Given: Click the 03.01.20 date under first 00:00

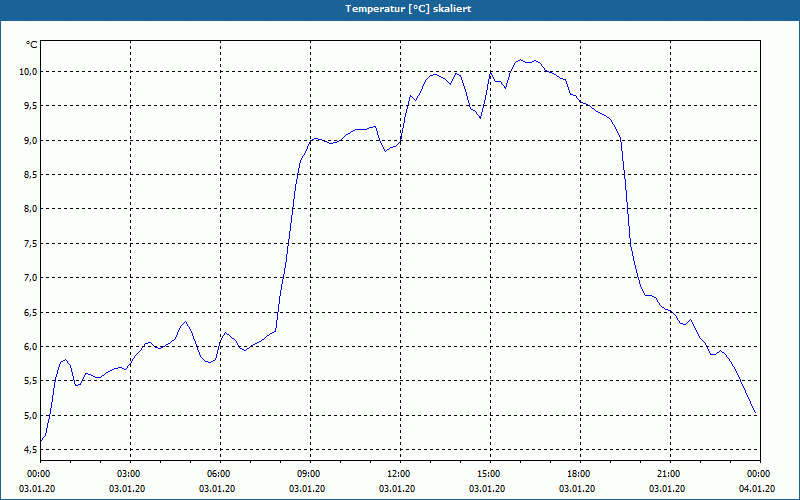Looking at the screenshot, I should [37, 489].
